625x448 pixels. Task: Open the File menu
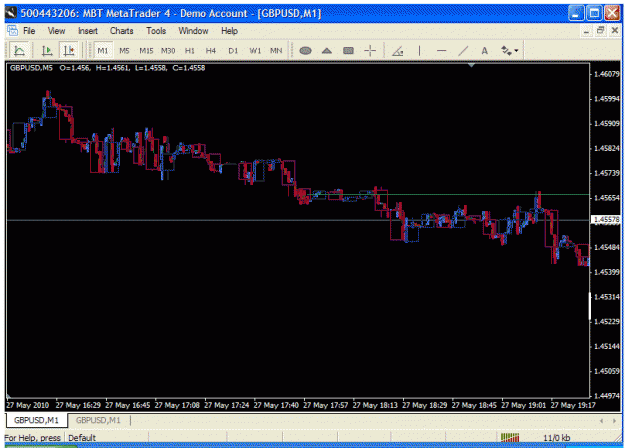pos(29,31)
